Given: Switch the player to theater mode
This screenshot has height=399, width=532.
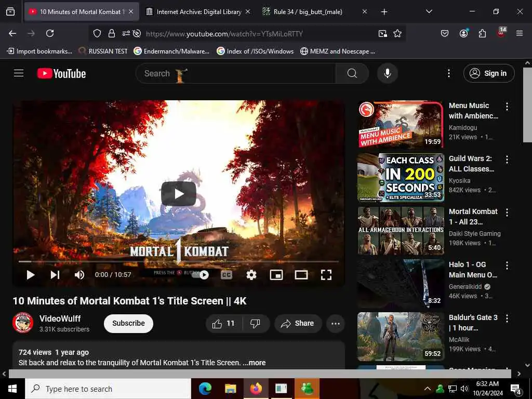Looking at the screenshot, I should coord(301,275).
